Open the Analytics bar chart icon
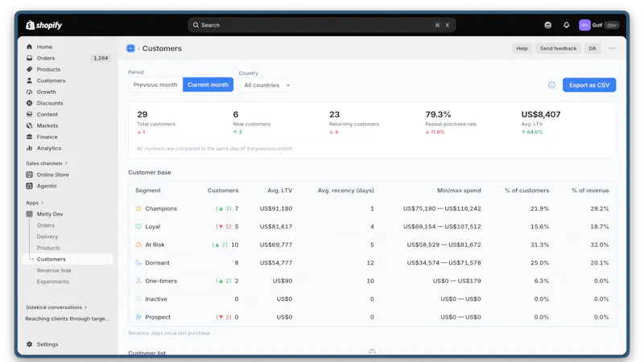This screenshot has height=362, width=644. [x=29, y=148]
